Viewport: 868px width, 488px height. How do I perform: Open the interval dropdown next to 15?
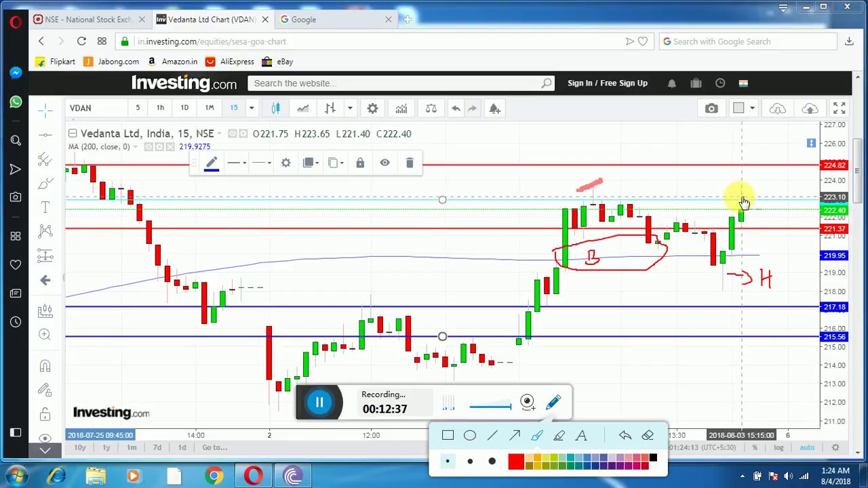251,108
